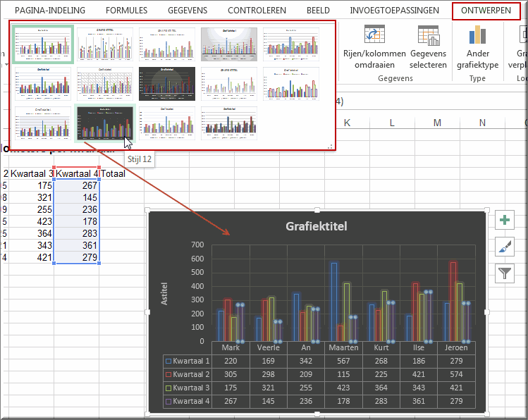Choose the gray gradient style in the top row
The image size is (528, 420).
[229, 45]
